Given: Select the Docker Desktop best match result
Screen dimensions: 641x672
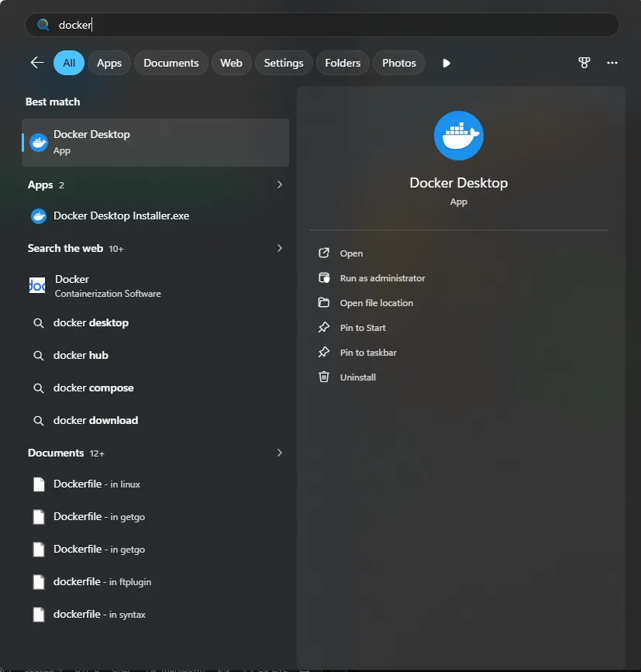Looking at the screenshot, I should click(156, 143).
